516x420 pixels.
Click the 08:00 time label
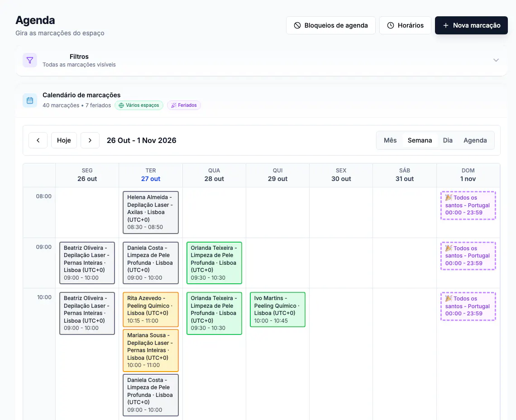(44, 196)
